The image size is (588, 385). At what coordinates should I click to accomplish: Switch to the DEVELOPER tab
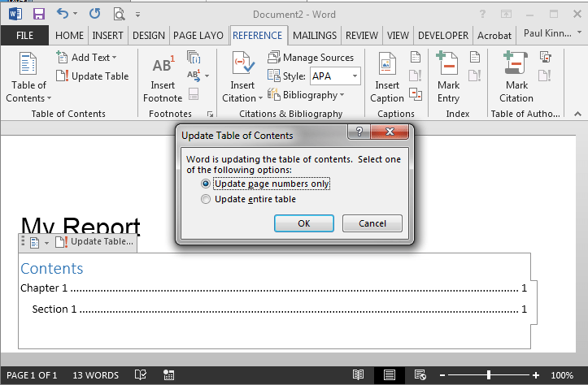coord(443,36)
